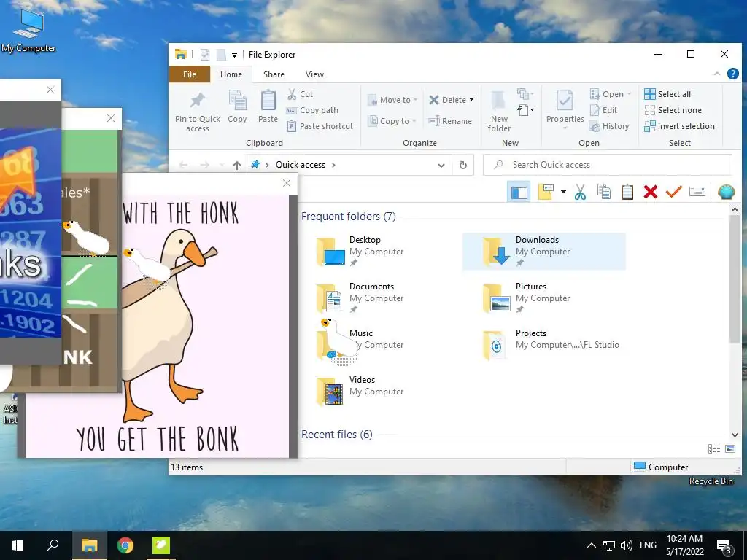Refresh the Quick access view
This screenshot has height=560, width=747.
coord(463,166)
